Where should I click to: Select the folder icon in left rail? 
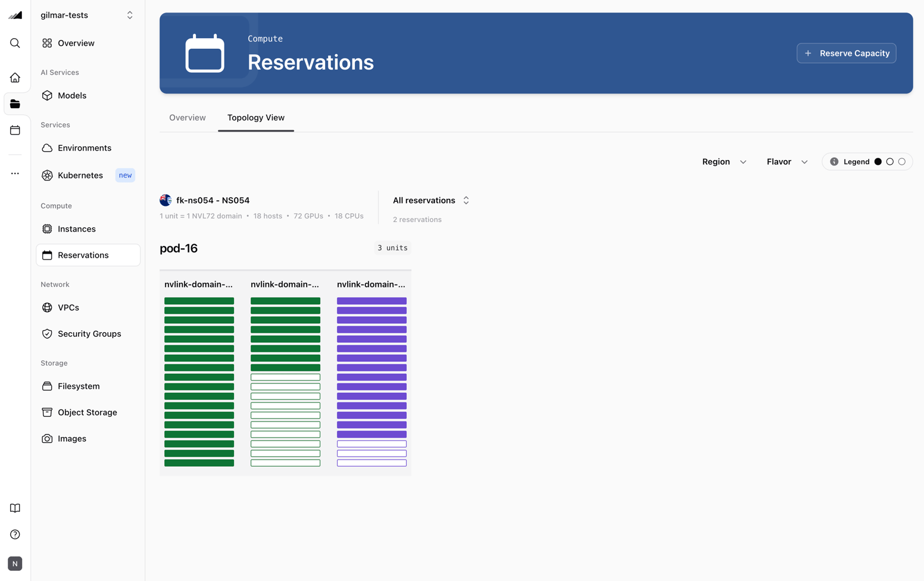[x=15, y=104]
